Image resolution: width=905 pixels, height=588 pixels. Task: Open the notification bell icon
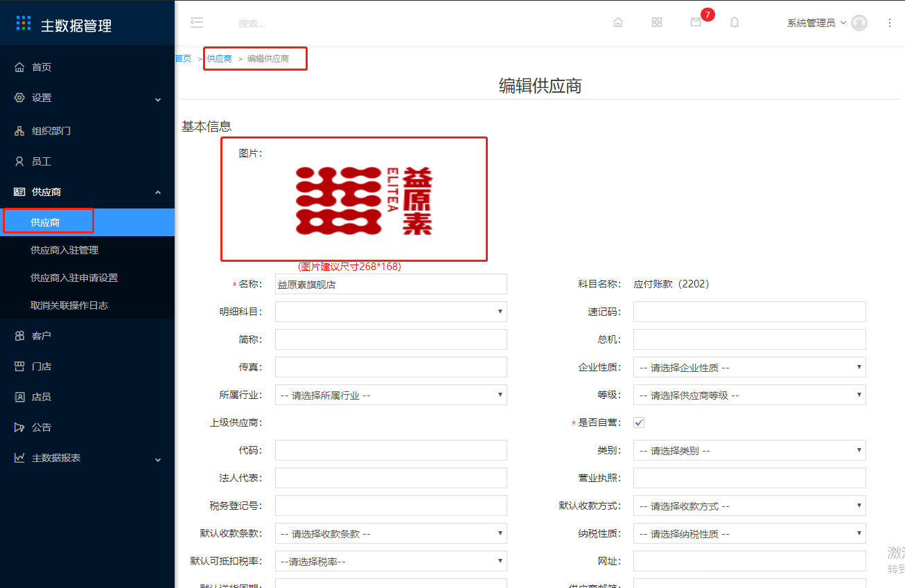pos(735,22)
